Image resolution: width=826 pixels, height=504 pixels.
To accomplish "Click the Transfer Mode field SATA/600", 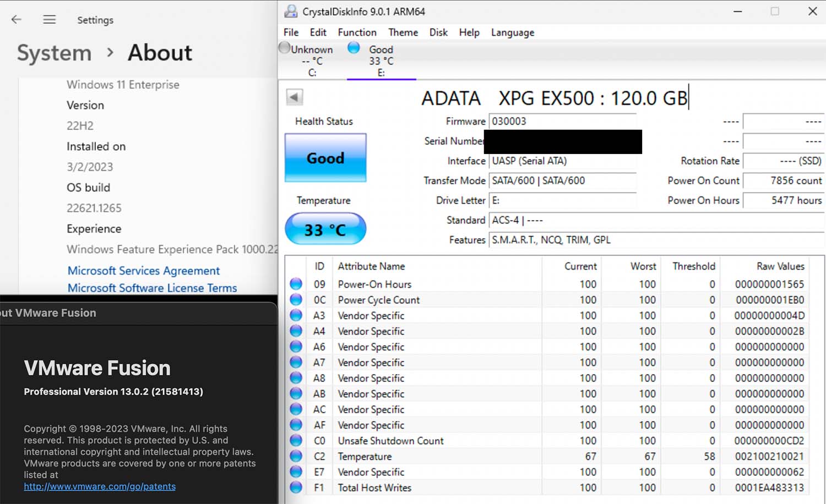I will pos(563,180).
